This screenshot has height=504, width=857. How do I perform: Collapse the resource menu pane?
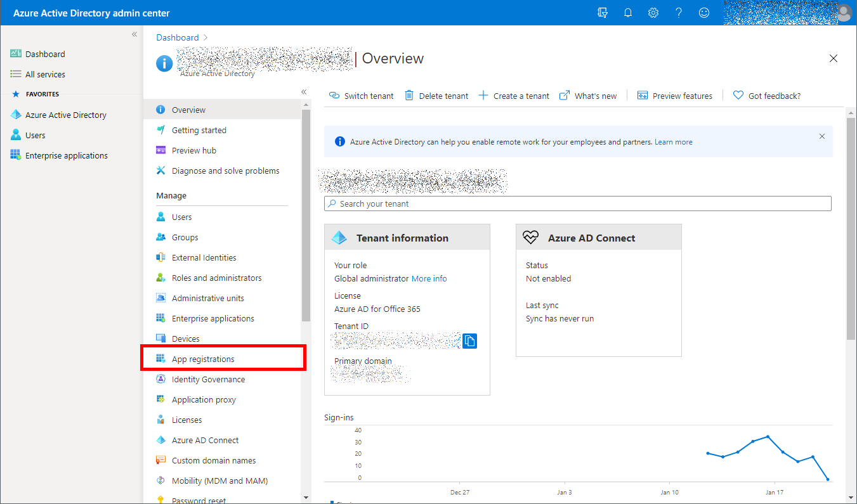click(304, 92)
